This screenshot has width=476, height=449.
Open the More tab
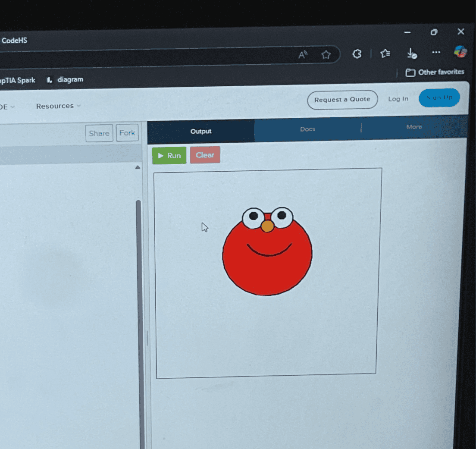click(x=414, y=127)
